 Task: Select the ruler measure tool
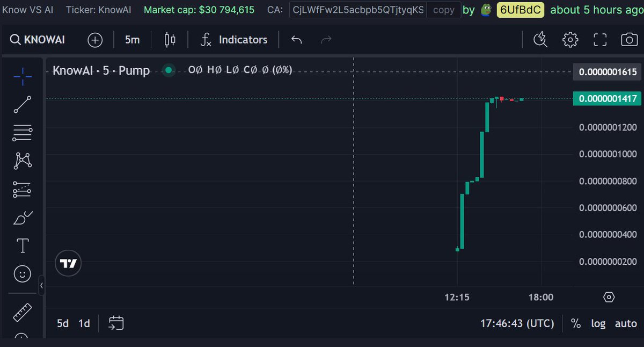click(23, 312)
